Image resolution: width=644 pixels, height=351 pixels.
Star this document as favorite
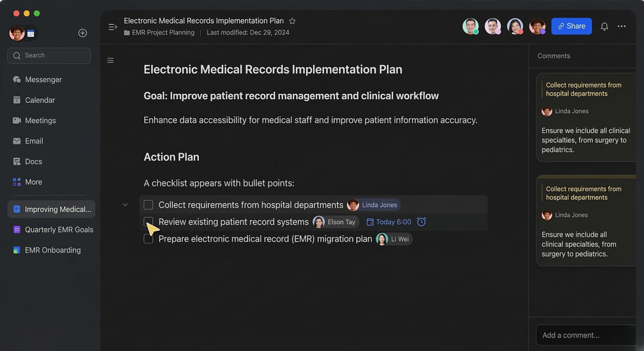point(292,21)
